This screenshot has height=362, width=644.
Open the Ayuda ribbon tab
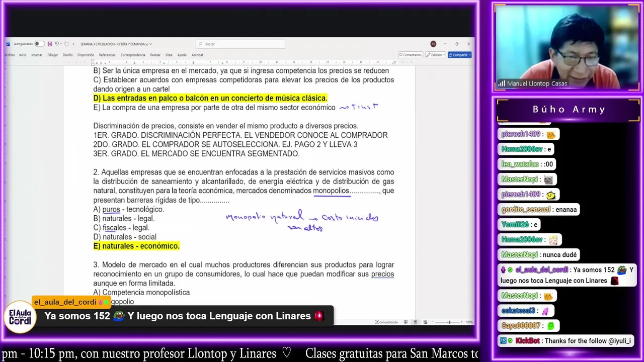182,55
